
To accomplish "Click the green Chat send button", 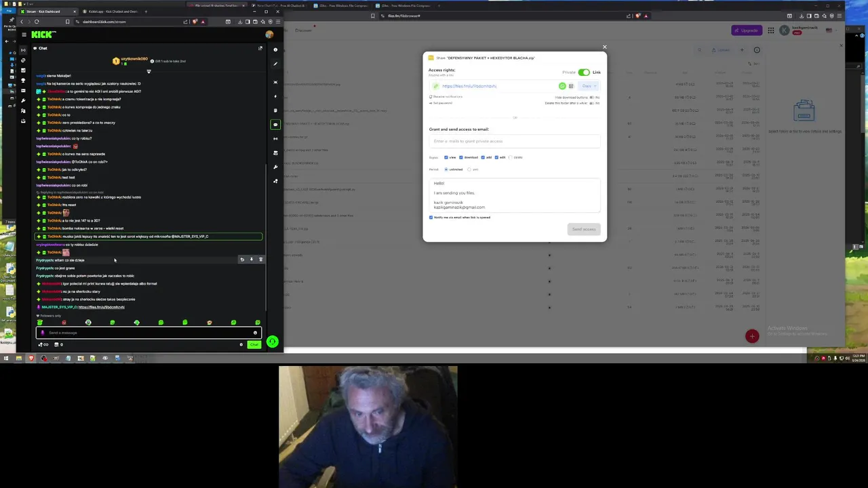I will (254, 345).
